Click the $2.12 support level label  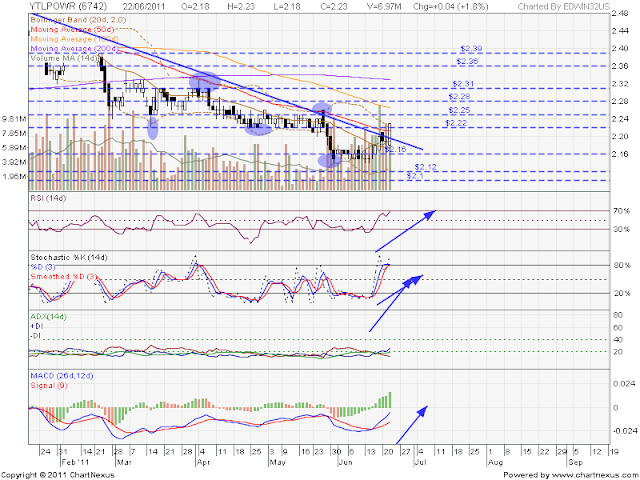click(425, 167)
